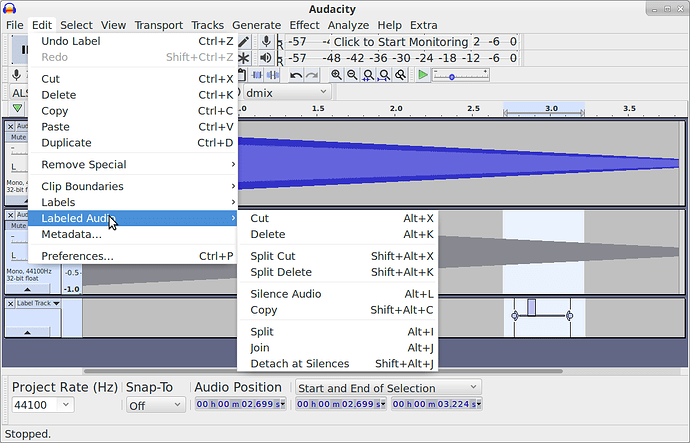Click the horizontal project scrollbar
The width and height of the screenshot is (690, 443).
click(323, 371)
